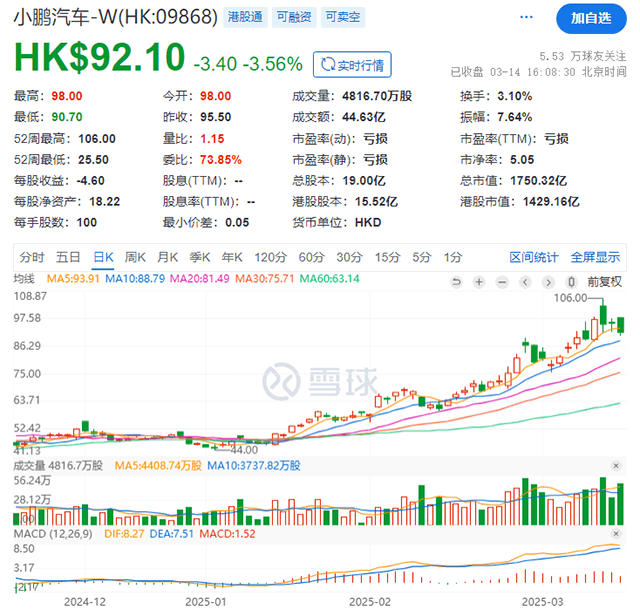Close the MACD indicator panel

616,534
